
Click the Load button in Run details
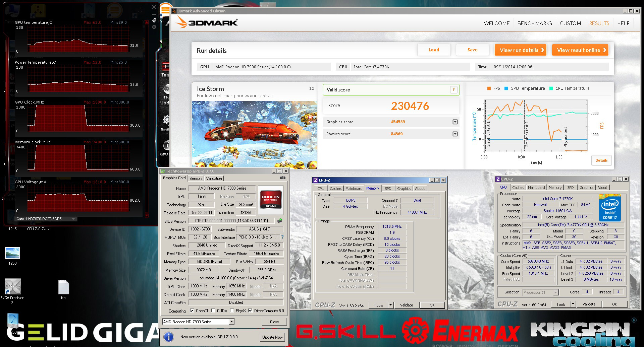(434, 50)
